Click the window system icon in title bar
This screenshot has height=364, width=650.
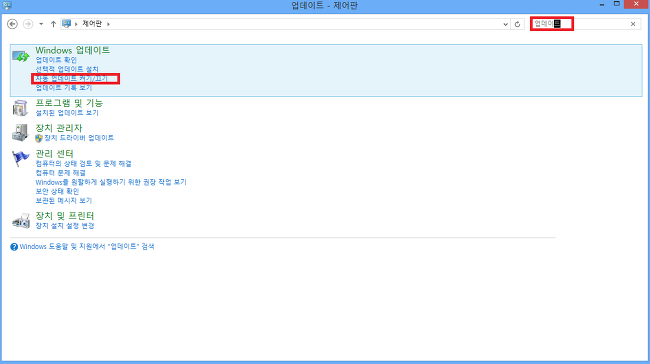(x=7, y=5)
